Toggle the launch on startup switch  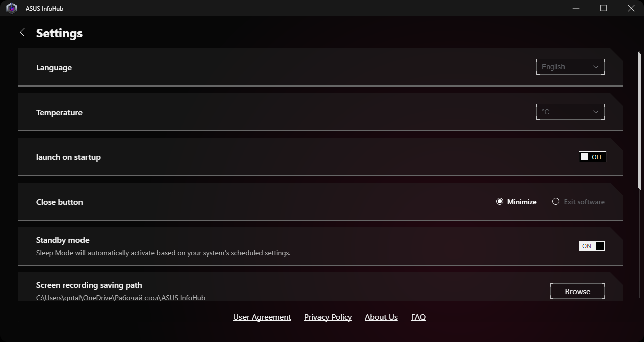tap(592, 157)
